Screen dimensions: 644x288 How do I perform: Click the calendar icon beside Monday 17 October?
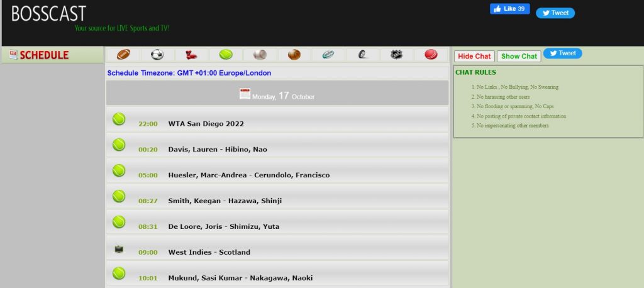coord(245,94)
